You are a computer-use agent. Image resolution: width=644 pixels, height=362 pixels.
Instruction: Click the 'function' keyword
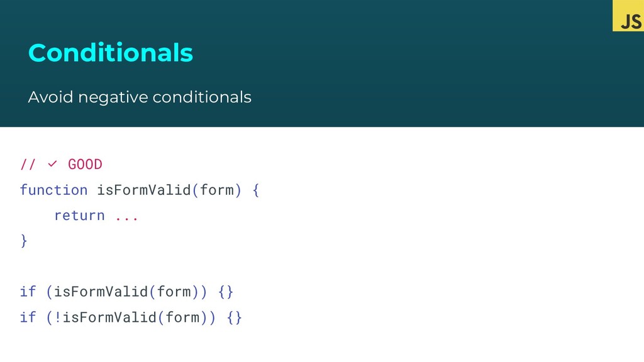coord(53,190)
